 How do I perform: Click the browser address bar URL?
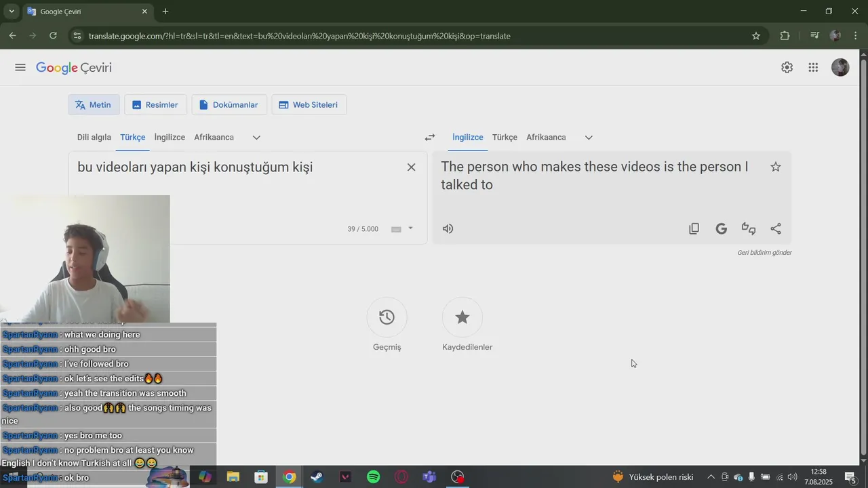pos(299,36)
